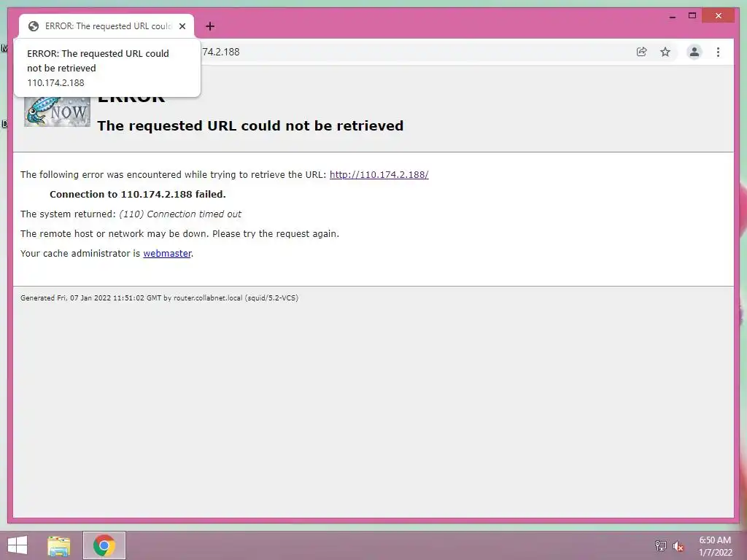Open the 6:50 AM taskbar clock
The image size is (747, 560).
715,546
